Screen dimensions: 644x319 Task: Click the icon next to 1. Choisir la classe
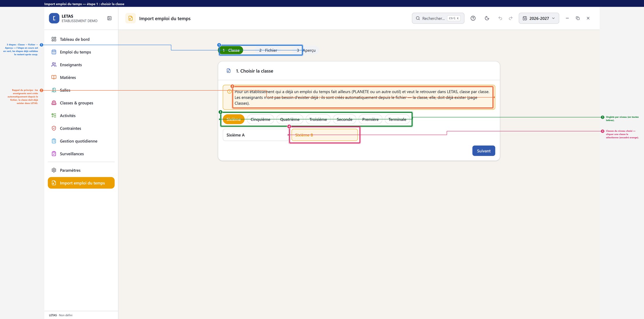pyautogui.click(x=229, y=71)
